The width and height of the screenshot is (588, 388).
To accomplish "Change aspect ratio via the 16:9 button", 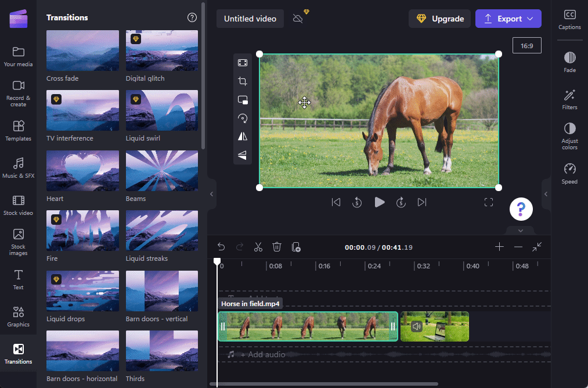I will point(526,45).
